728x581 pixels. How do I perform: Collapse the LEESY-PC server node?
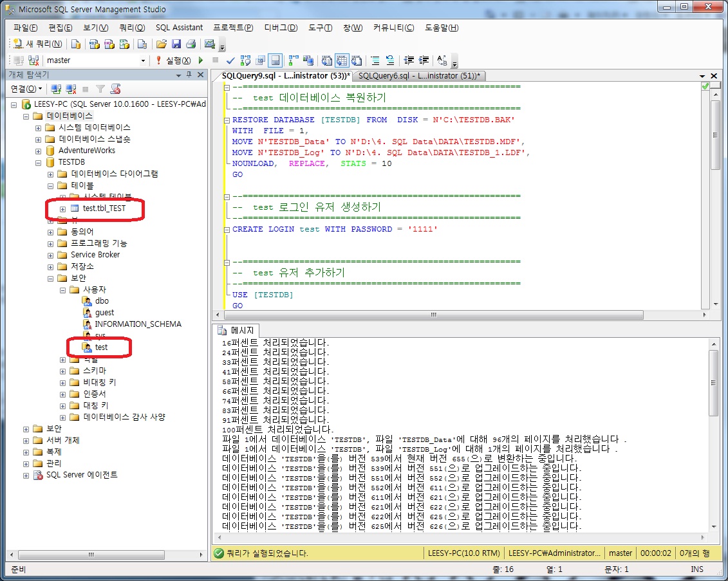click(14, 104)
